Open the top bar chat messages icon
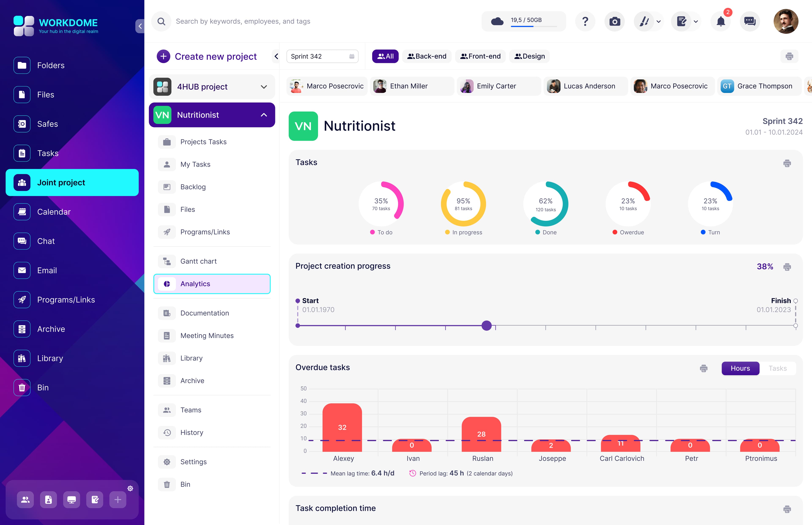This screenshot has height=525, width=812. (750, 22)
